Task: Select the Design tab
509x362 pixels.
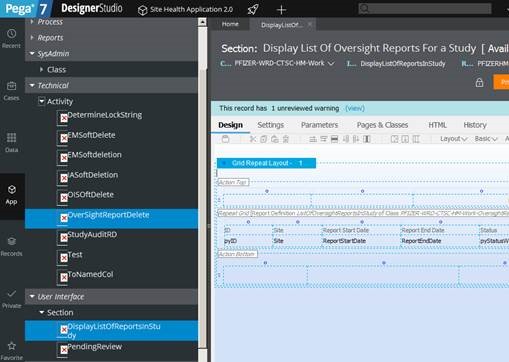Action: [x=230, y=125]
